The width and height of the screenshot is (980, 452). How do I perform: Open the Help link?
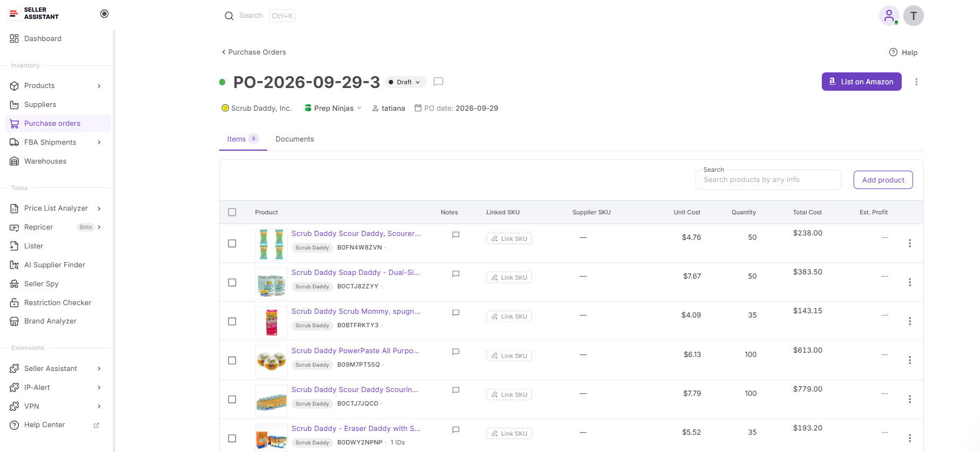[903, 52]
